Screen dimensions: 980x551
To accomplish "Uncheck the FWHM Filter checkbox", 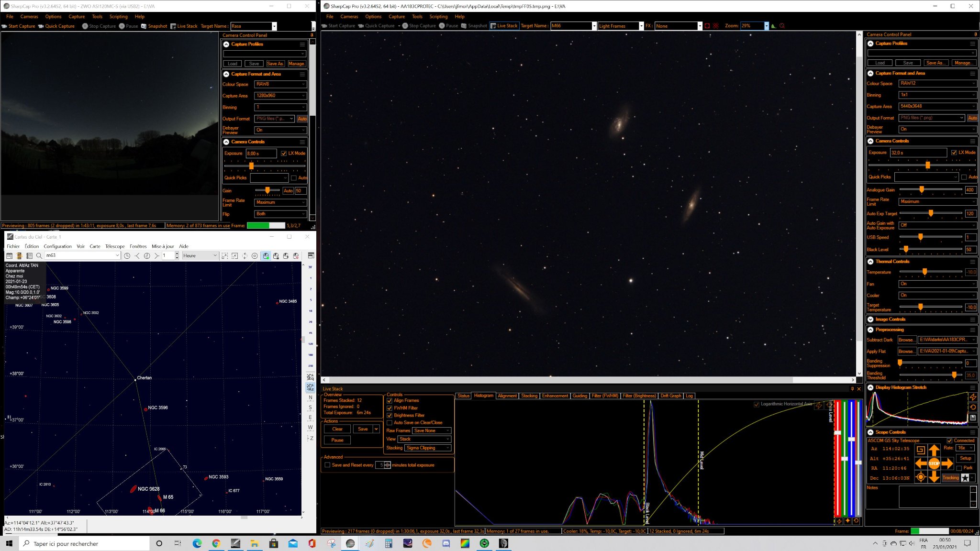I will click(x=390, y=408).
